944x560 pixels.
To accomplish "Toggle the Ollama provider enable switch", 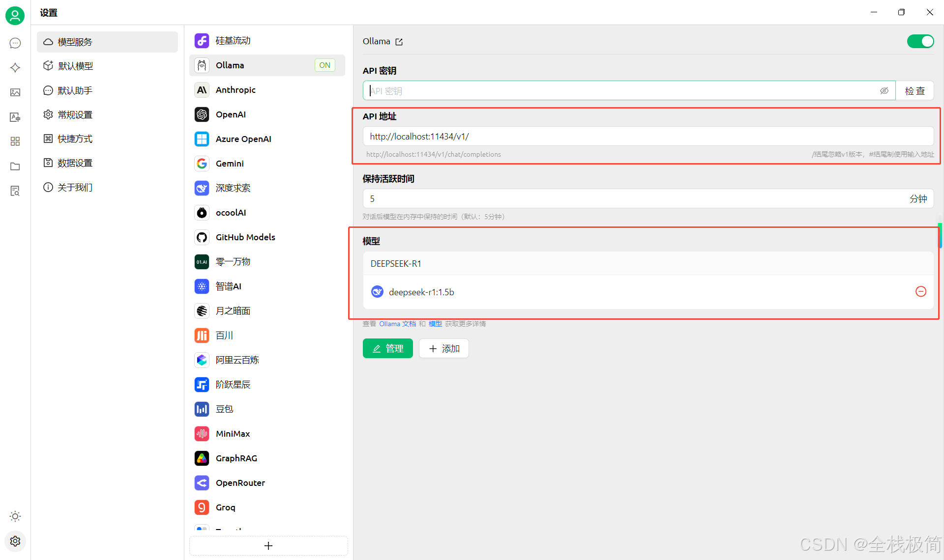I will pos(920,41).
